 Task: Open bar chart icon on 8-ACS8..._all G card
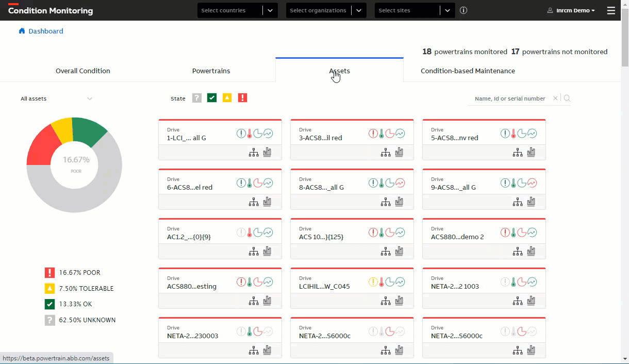tap(399, 202)
